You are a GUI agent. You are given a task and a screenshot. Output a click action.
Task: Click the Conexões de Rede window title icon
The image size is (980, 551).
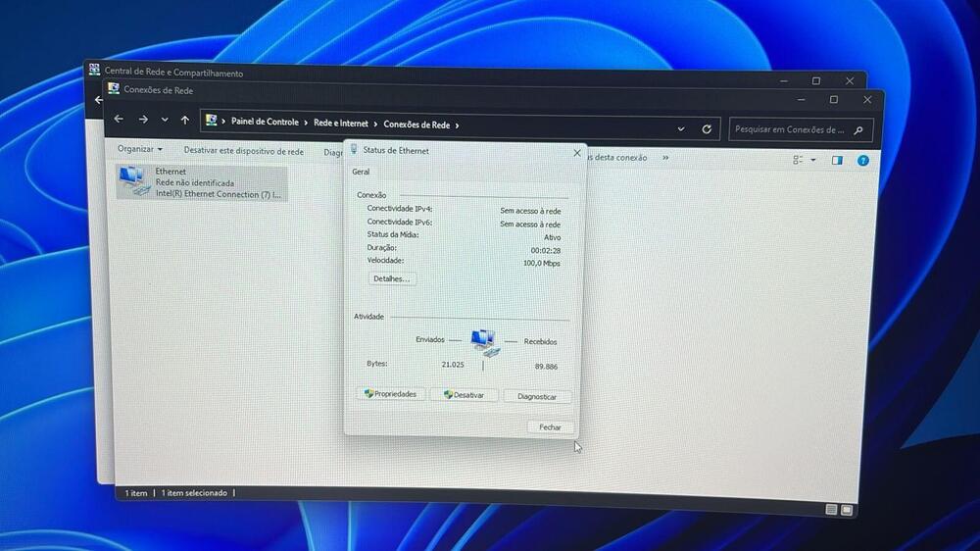pos(113,89)
